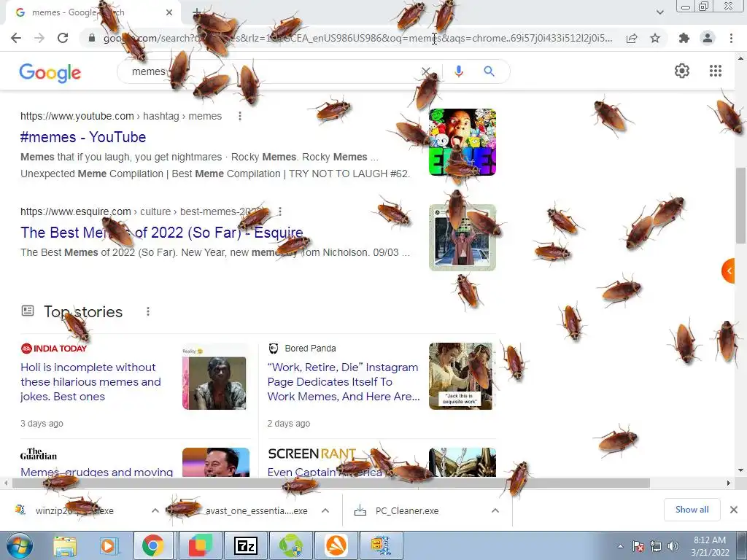This screenshot has height=560, width=747.
Task: Open The Best Memes of 2022 Esquire link
Action: [161, 233]
